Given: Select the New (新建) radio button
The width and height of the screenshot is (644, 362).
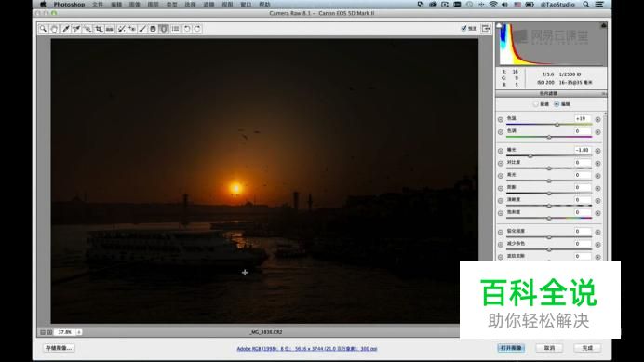Looking at the screenshot, I should pyautogui.click(x=535, y=104).
